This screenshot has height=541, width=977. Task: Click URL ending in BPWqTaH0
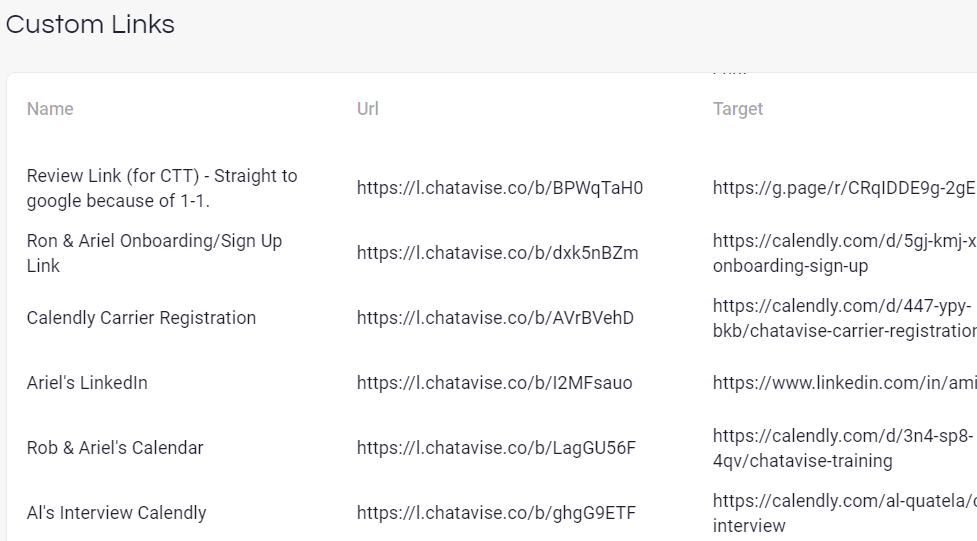[x=500, y=188]
